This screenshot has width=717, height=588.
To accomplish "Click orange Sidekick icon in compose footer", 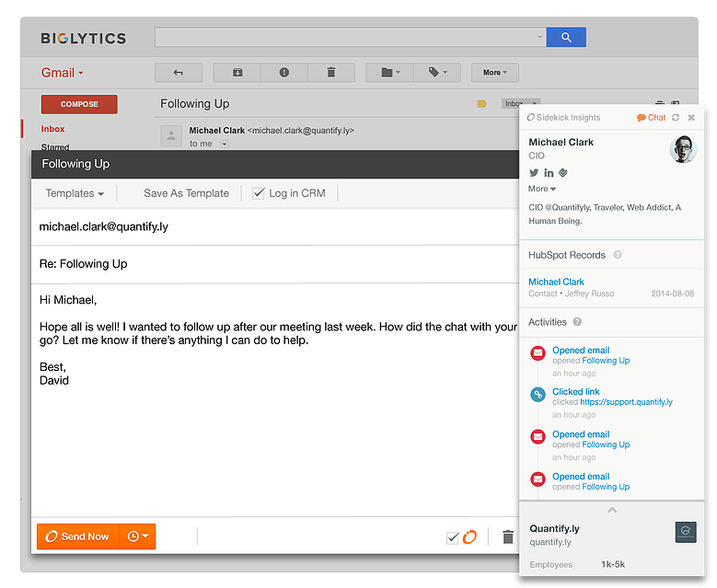I will click(x=469, y=536).
